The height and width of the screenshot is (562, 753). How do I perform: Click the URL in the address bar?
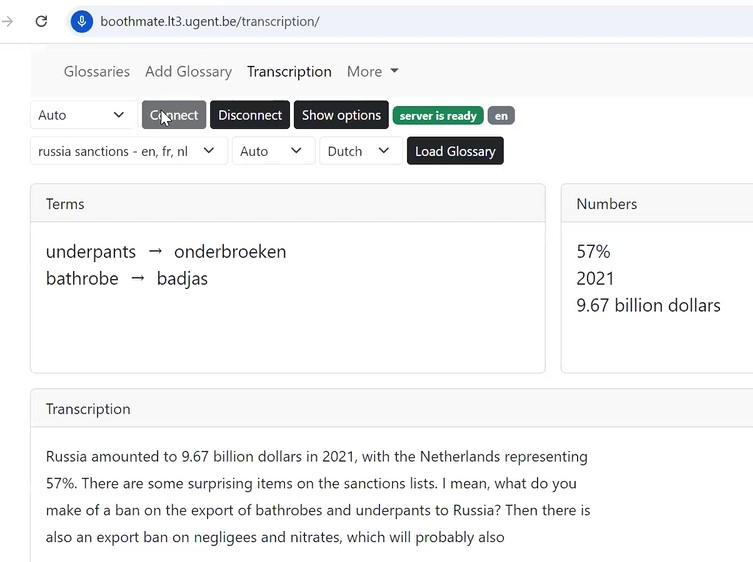click(x=210, y=21)
